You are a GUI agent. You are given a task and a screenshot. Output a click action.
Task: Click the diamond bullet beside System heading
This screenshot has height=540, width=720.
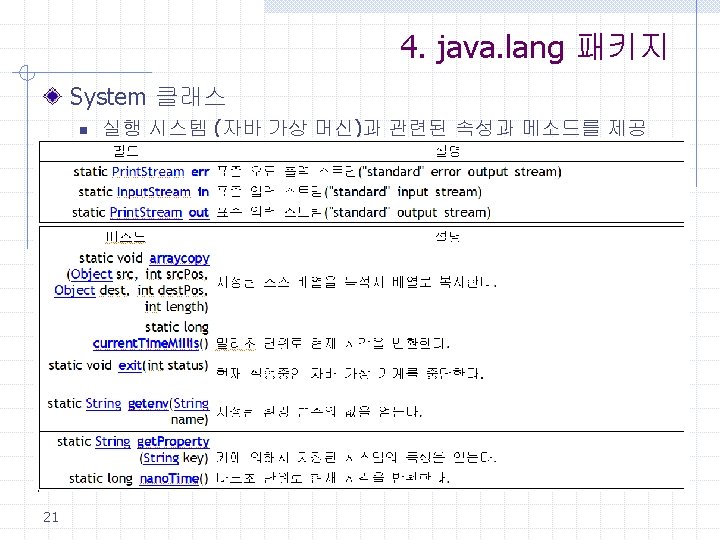[52, 96]
